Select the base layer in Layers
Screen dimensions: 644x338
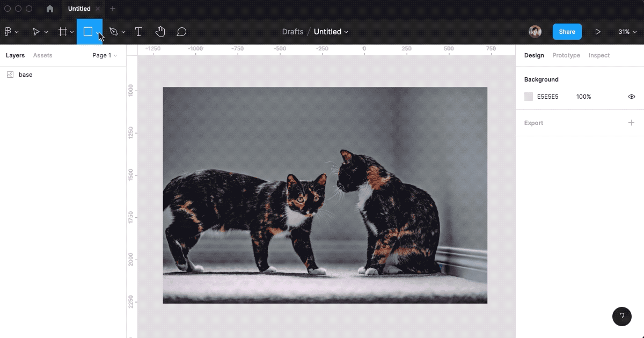25,75
